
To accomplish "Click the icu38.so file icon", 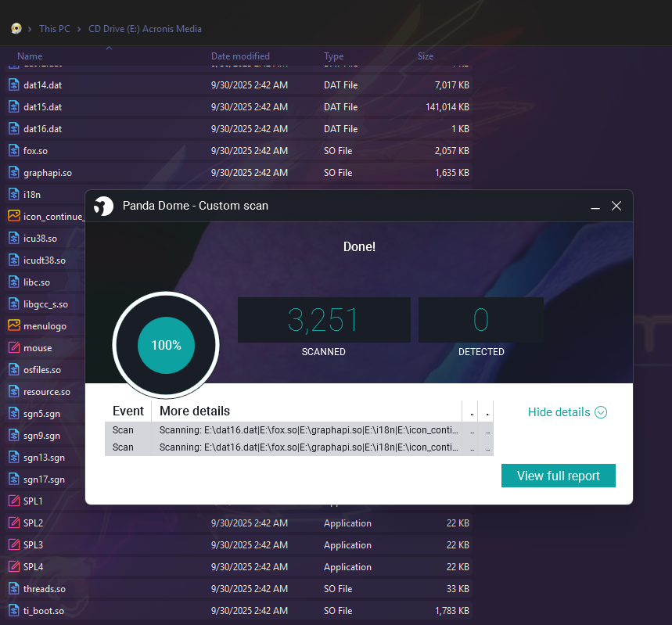I will click(x=14, y=238).
